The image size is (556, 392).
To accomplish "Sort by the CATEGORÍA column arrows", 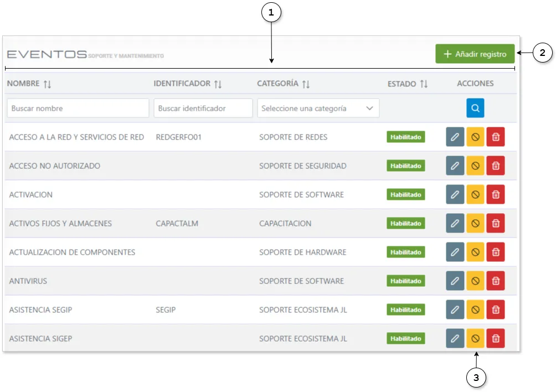I will (x=306, y=84).
